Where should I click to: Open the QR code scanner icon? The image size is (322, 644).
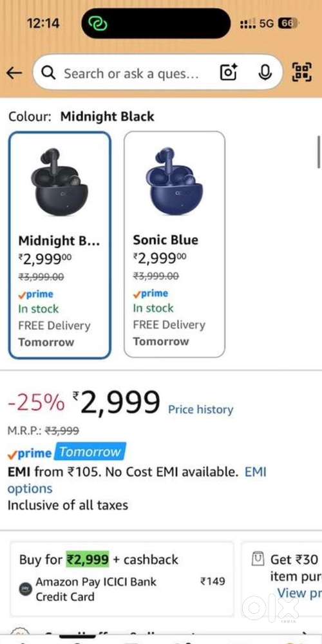point(301,73)
